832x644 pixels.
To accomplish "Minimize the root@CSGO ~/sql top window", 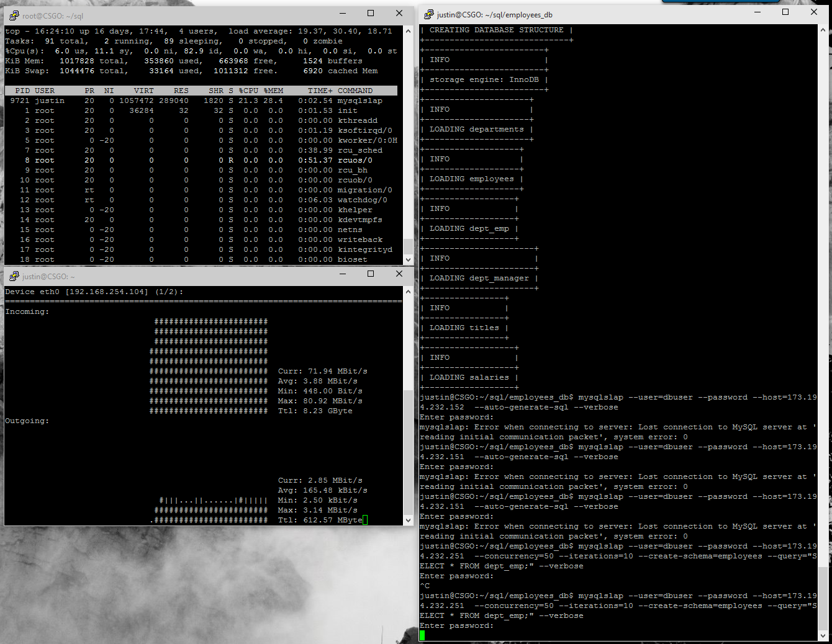I will (342, 13).
